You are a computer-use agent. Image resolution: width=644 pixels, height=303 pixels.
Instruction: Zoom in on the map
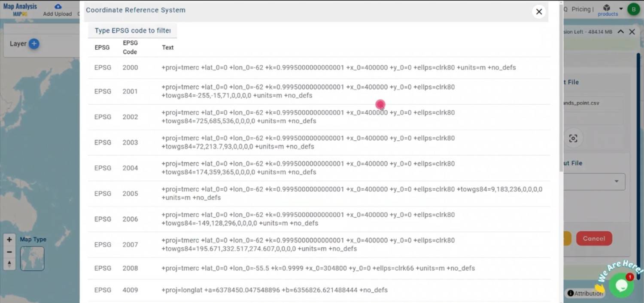point(9,239)
